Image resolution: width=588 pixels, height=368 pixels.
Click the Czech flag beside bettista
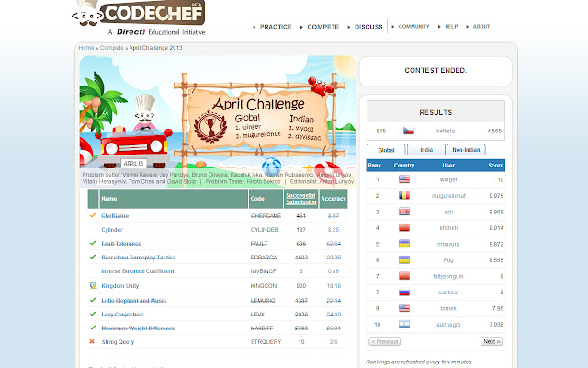tap(408, 131)
